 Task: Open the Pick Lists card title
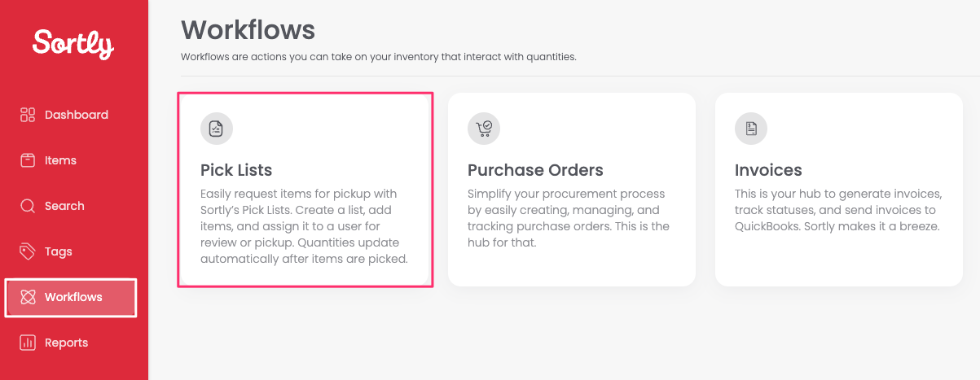click(x=236, y=170)
